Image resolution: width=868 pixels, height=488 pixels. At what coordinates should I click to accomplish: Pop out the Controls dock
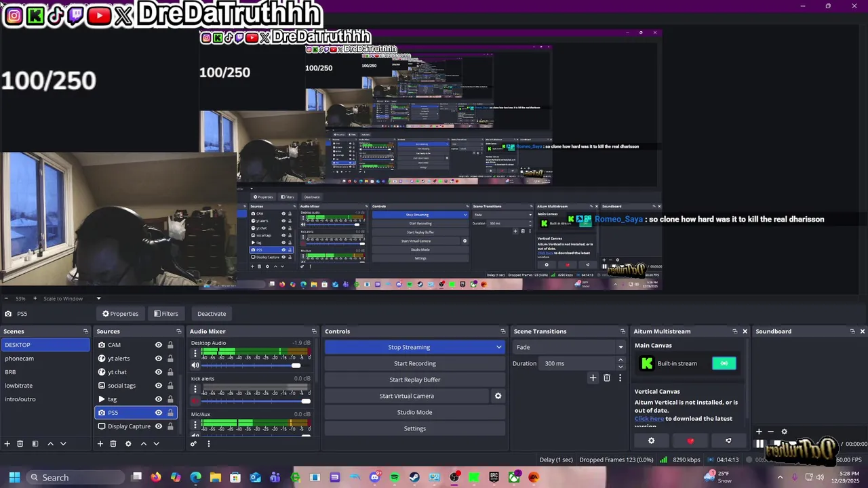click(x=503, y=331)
